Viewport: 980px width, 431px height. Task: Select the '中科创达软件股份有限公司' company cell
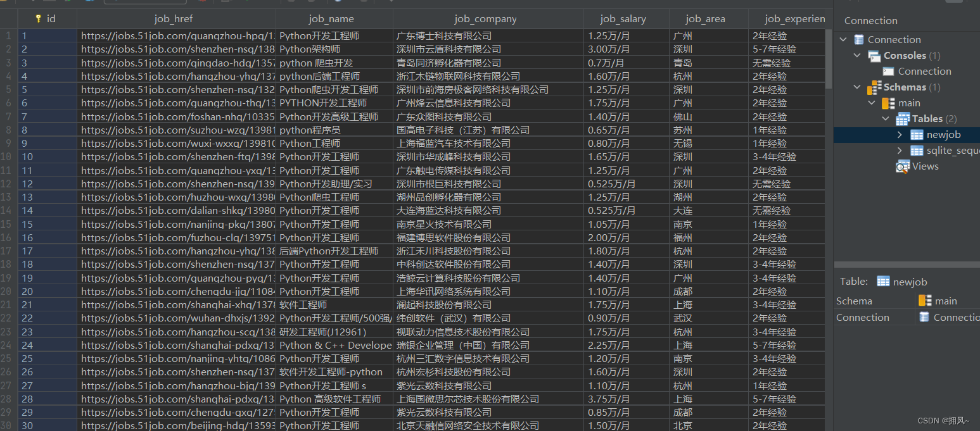pyautogui.click(x=488, y=265)
